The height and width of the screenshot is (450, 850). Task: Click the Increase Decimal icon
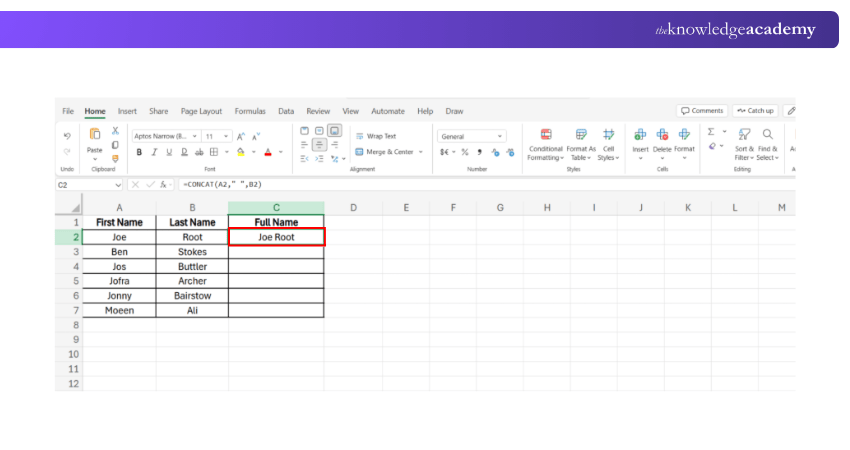[x=495, y=152]
